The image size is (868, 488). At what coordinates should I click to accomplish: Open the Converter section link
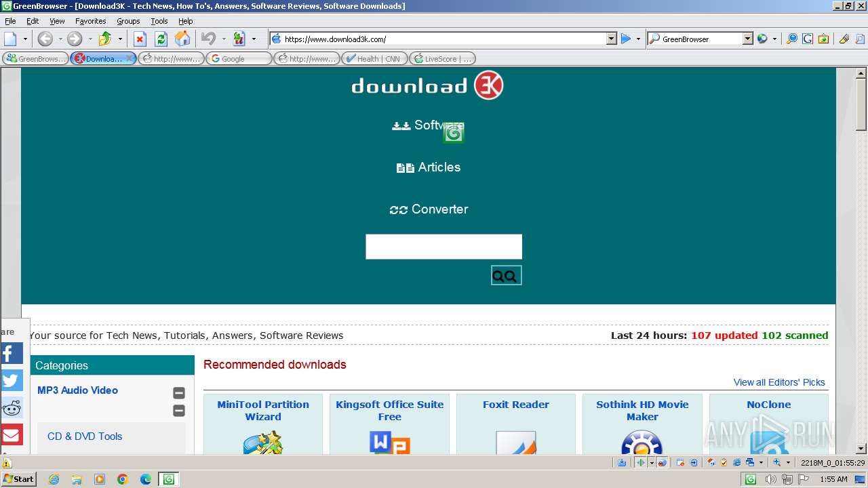(429, 209)
